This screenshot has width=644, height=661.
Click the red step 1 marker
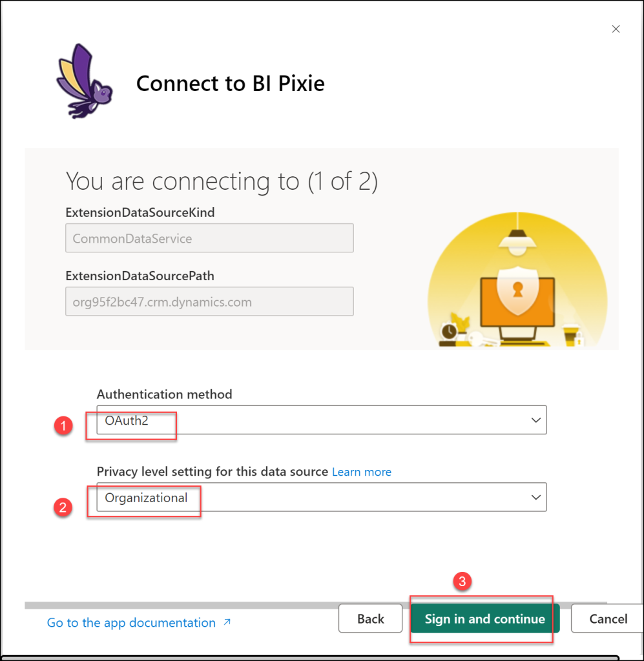[63, 427]
